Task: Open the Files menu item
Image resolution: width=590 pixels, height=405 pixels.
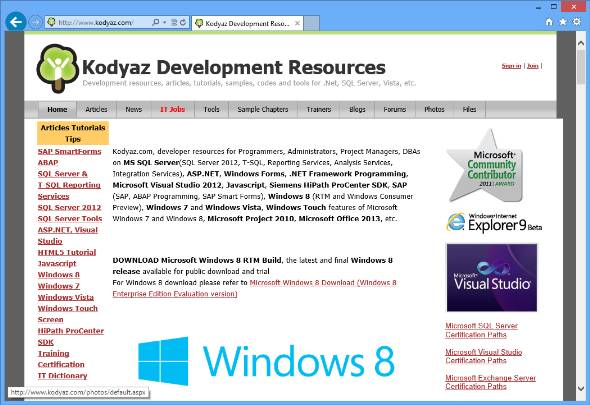Action: pos(469,110)
